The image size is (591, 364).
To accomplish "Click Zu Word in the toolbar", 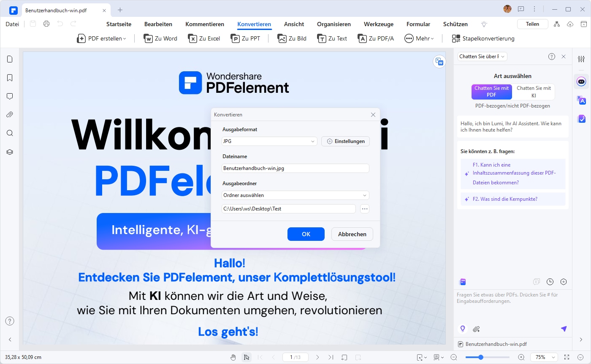I will (161, 38).
